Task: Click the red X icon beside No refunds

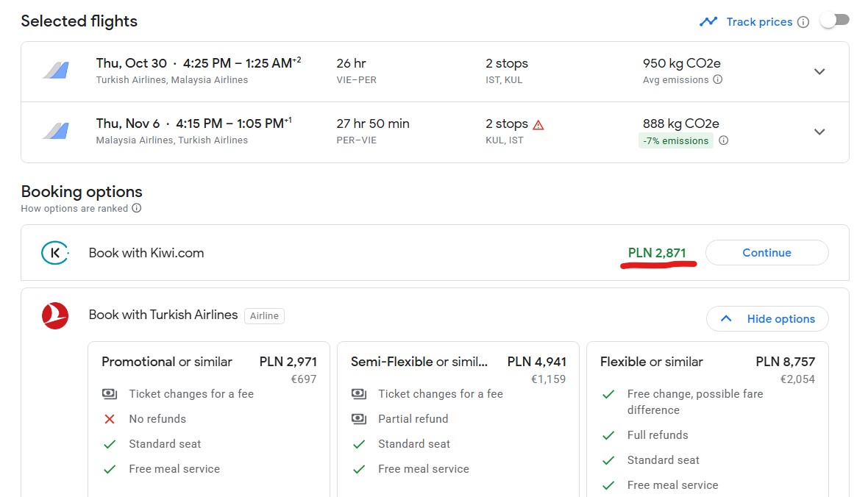Action: click(110, 419)
